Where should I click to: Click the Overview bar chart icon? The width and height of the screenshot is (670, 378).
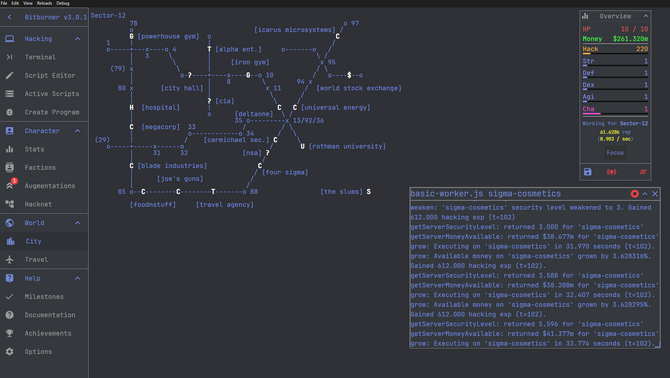[x=585, y=16]
